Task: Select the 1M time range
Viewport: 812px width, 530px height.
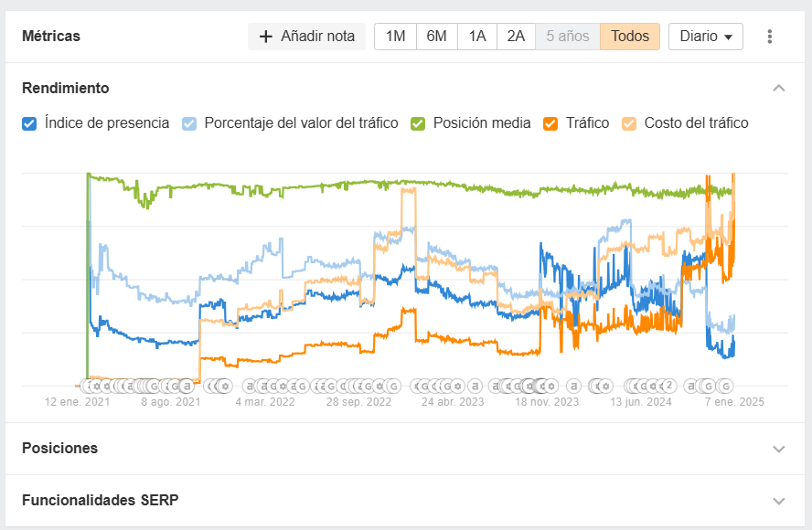Action: [x=395, y=37]
